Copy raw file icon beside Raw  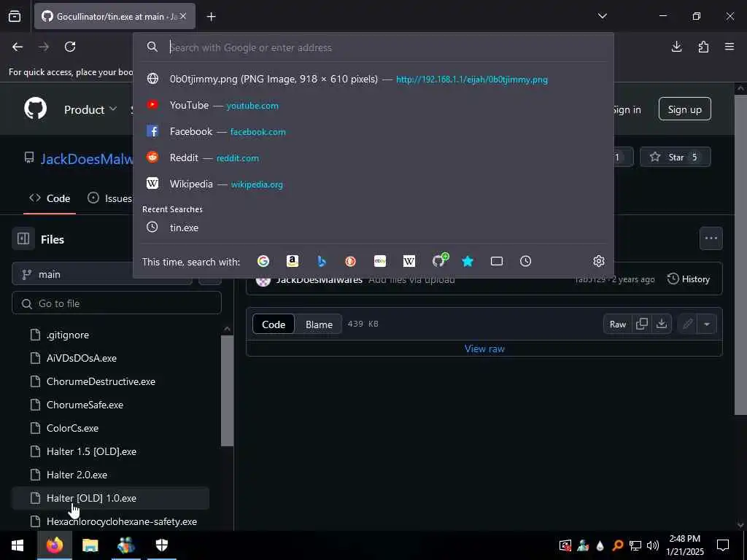pos(642,324)
